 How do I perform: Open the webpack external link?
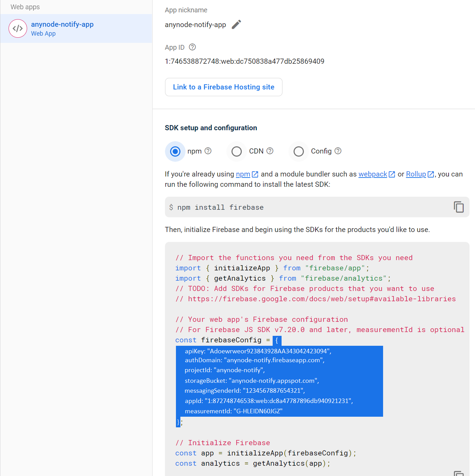[373, 174]
